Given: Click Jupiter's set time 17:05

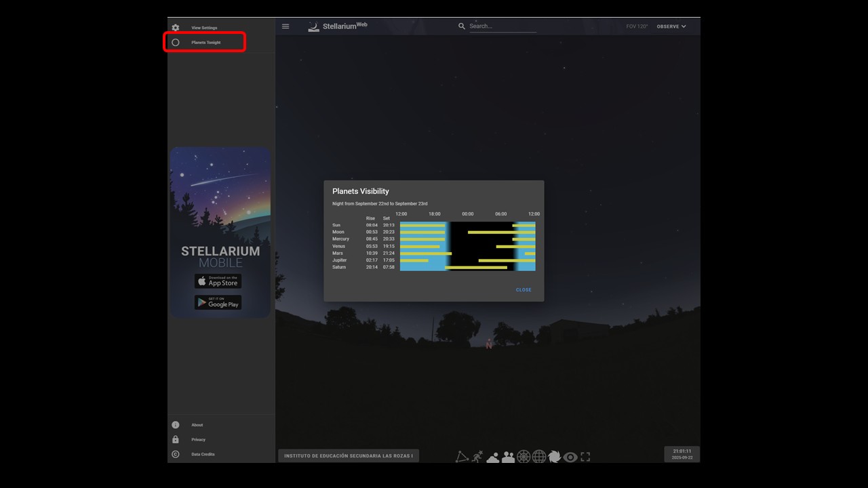Looking at the screenshot, I should click(389, 260).
